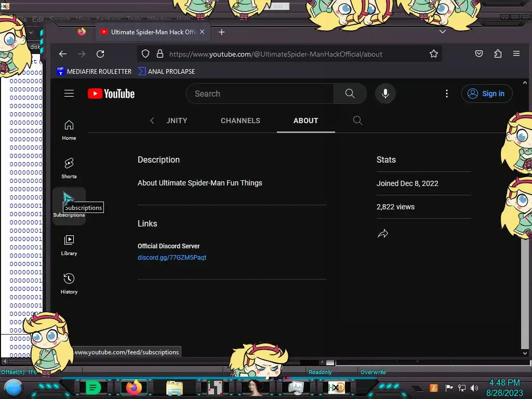Viewport: 532px width, 399px height.
Task: Open a new tab with plus button
Action: [221, 32]
